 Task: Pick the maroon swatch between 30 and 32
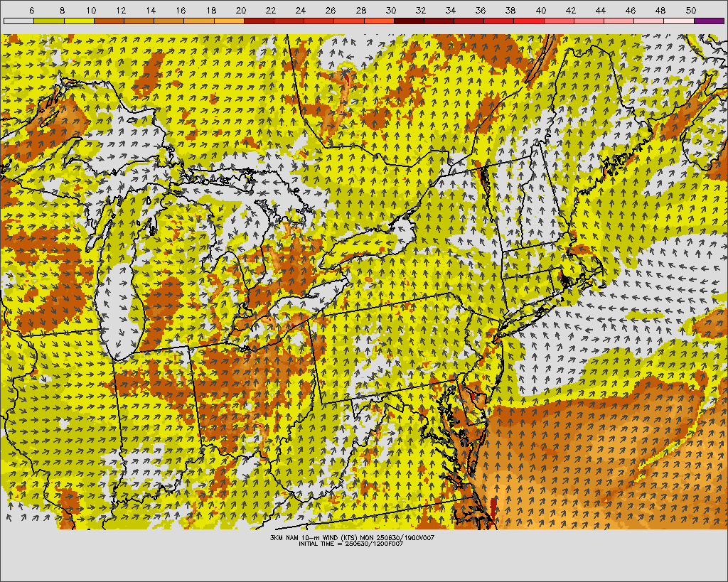(x=409, y=21)
